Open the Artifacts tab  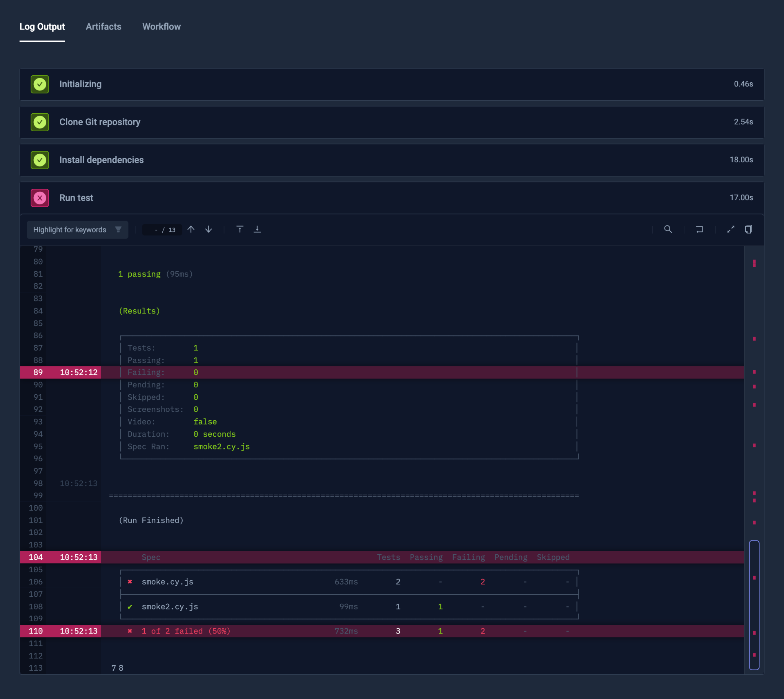click(103, 27)
